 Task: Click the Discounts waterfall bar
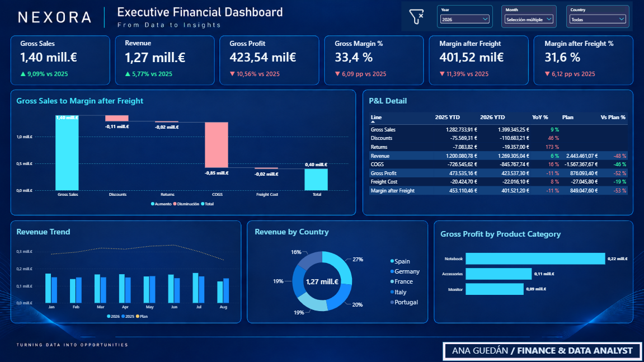pyautogui.click(x=116, y=119)
